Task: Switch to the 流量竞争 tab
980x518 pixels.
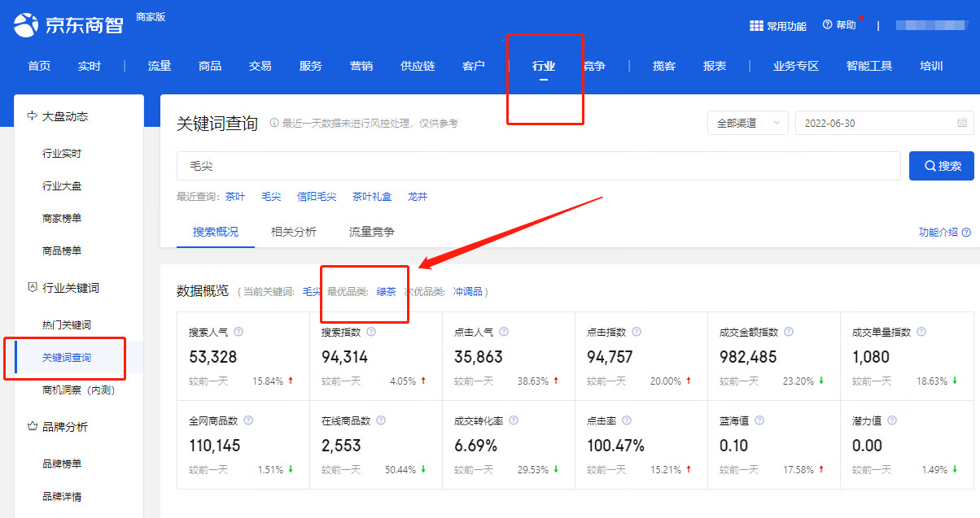Action: point(372,232)
